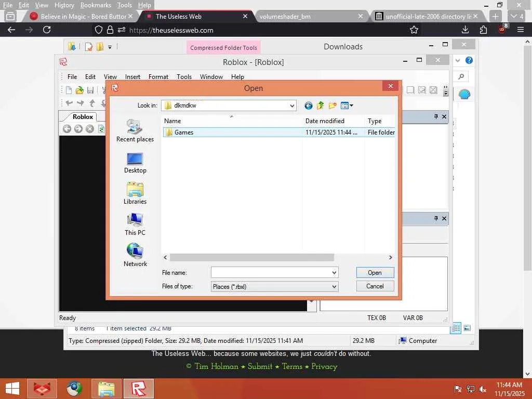
Task: Click the horizontal scrollbar's right arrow in file list
Action: pos(391,258)
